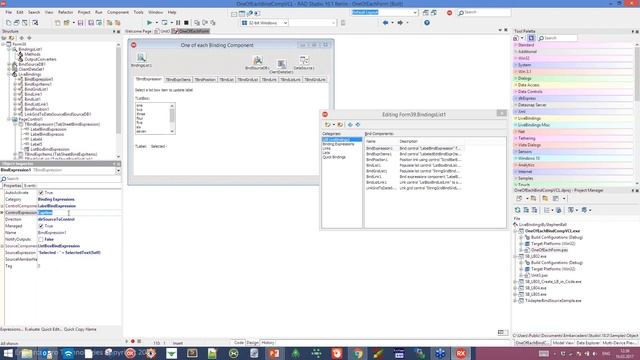Viewport: 640px width, 360px height.
Task: Open File Explorer from the taskbar
Action: 27,353
